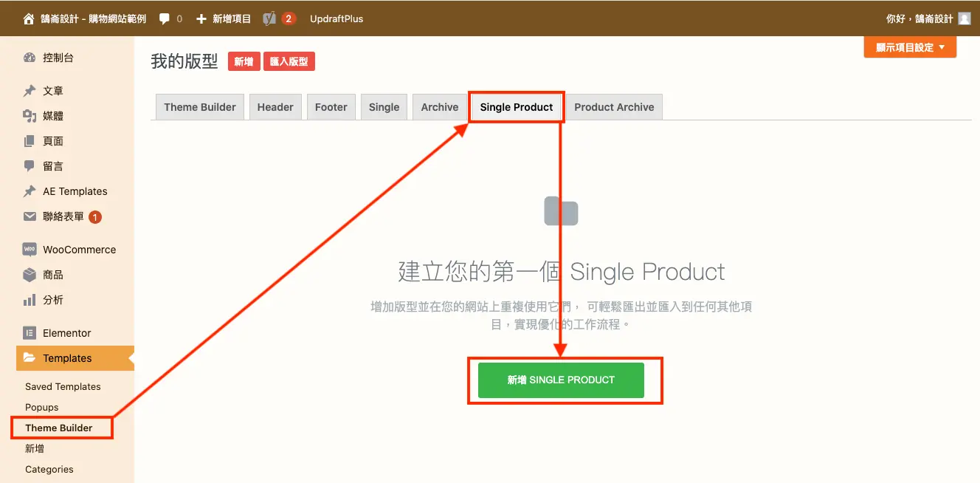
Task: Click the 商品 box icon
Action: pos(30,275)
